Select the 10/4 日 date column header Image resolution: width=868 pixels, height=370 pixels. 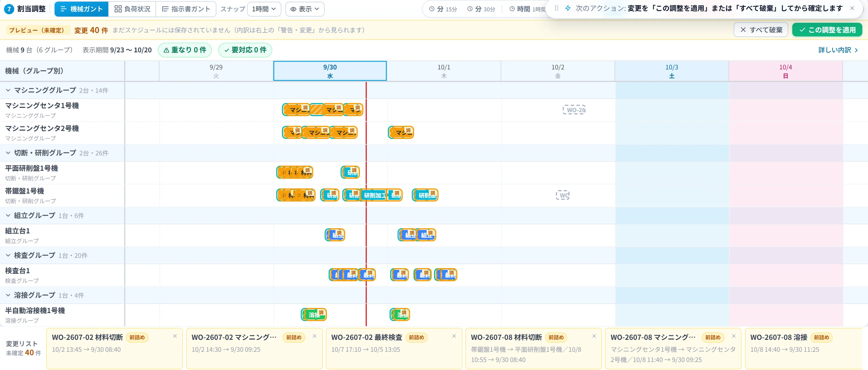click(x=785, y=71)
